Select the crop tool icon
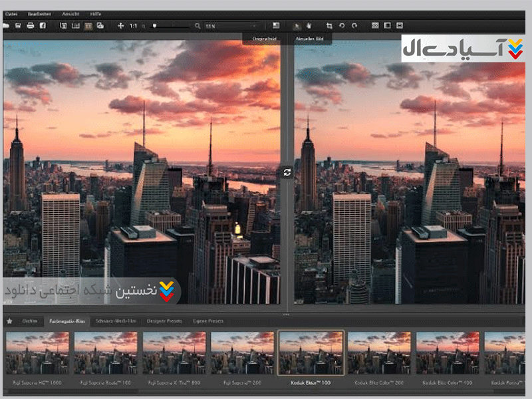 coord(329,26)
